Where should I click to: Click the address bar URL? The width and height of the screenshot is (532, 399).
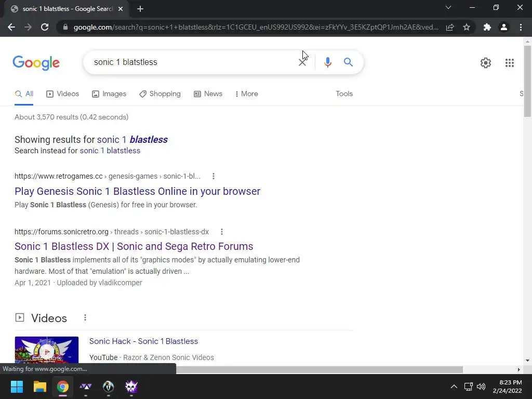[x=256, y=27]
